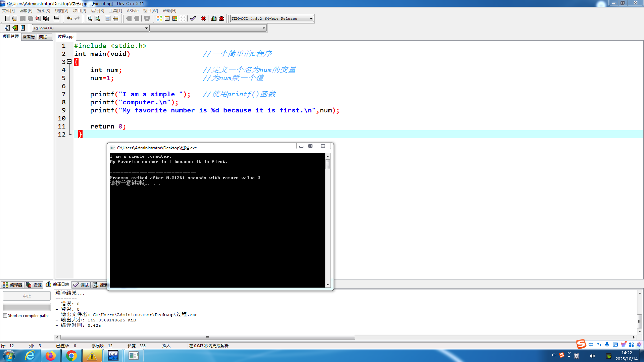Open Replace using the second magnifier icon
Image resolution: width=644 pixels, height=362 pixels.
(x=97, y=18)
